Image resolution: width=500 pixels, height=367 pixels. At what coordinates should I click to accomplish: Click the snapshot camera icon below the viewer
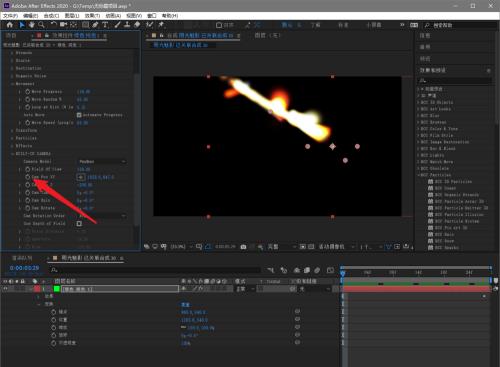(243, 247)
